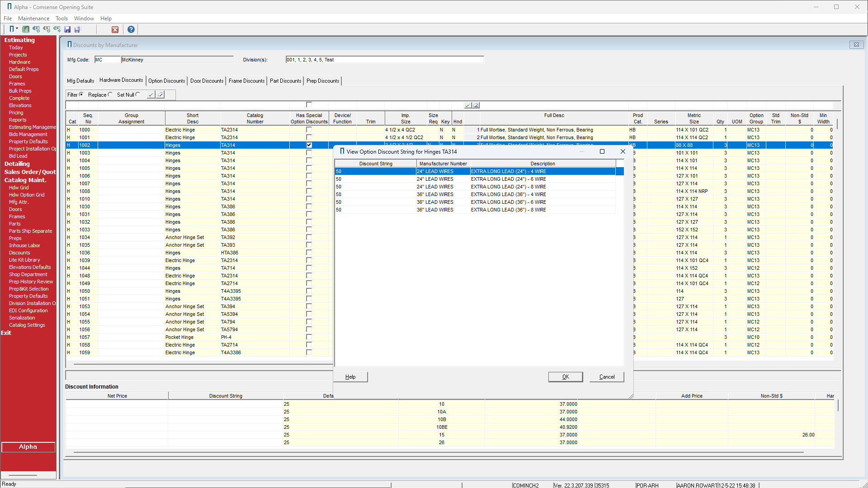The image size is (868, 488).
Task: Select the Set Null radio button
Action: [138, 94]
